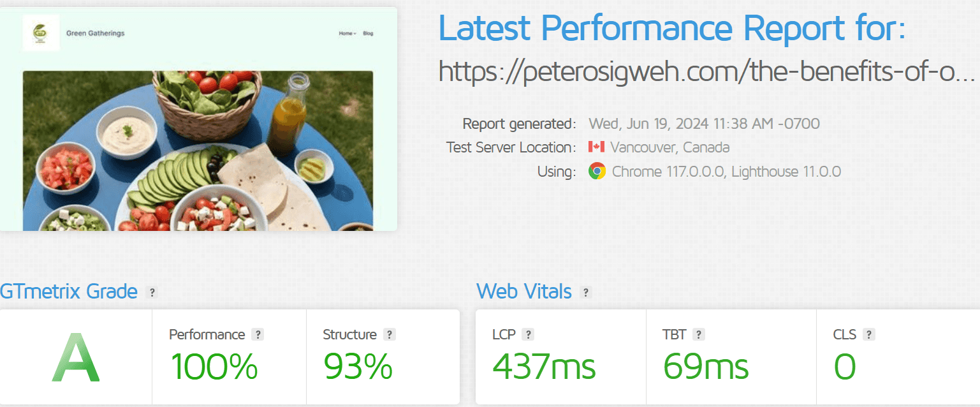This screenshot has width=980, height=407.
Task: Click the Web Vitals heading
Action: [524, 292]
